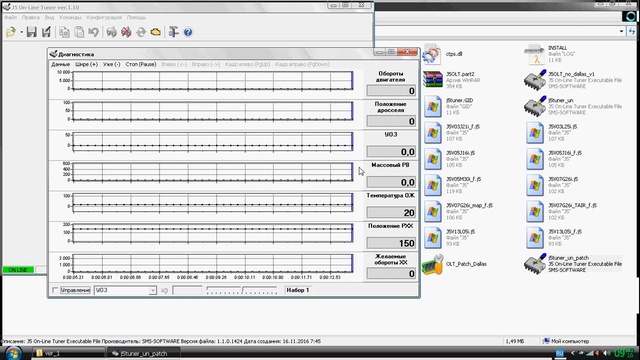Select the J5V13L05i_f.j5 file icon
The image size is (640, 360).
[x=535, y=238]
